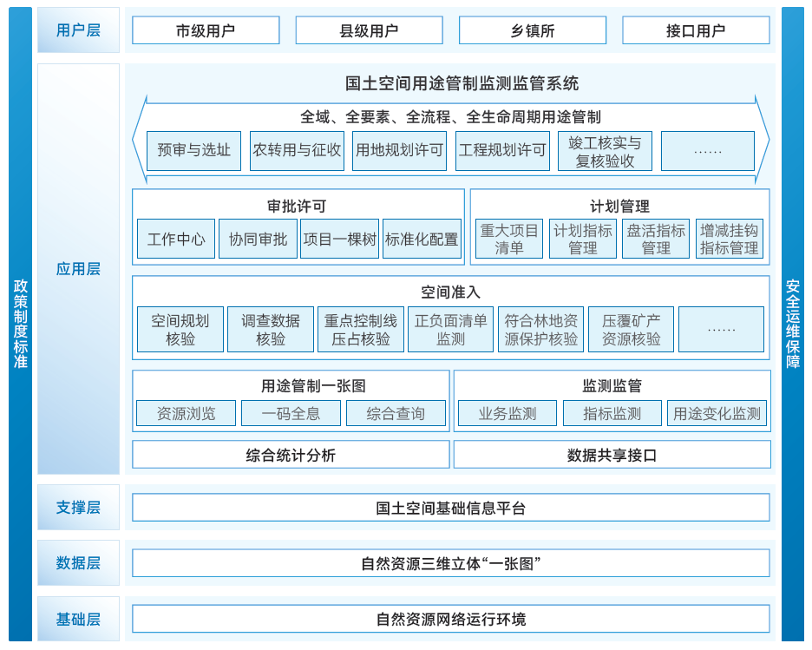The image size is (812, 650).
Task: Click the 监测监管 section heading
Action: (x=612, y=386)
